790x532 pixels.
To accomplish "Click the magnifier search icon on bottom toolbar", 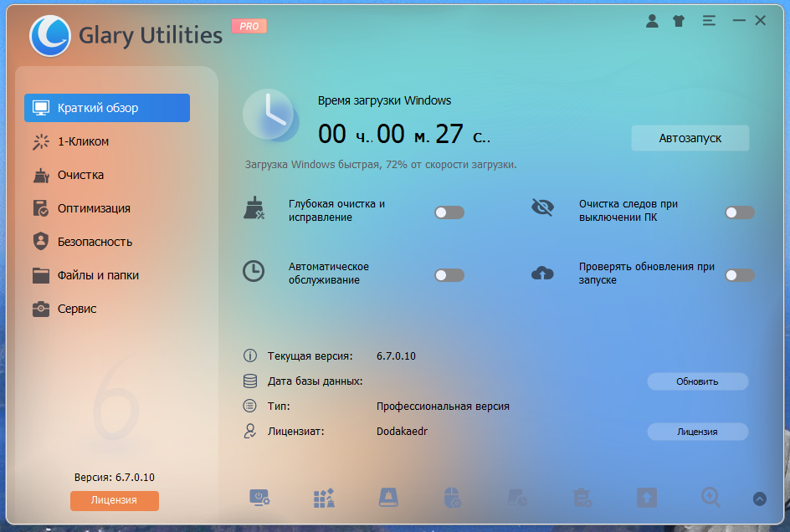I will coord(710,497).
